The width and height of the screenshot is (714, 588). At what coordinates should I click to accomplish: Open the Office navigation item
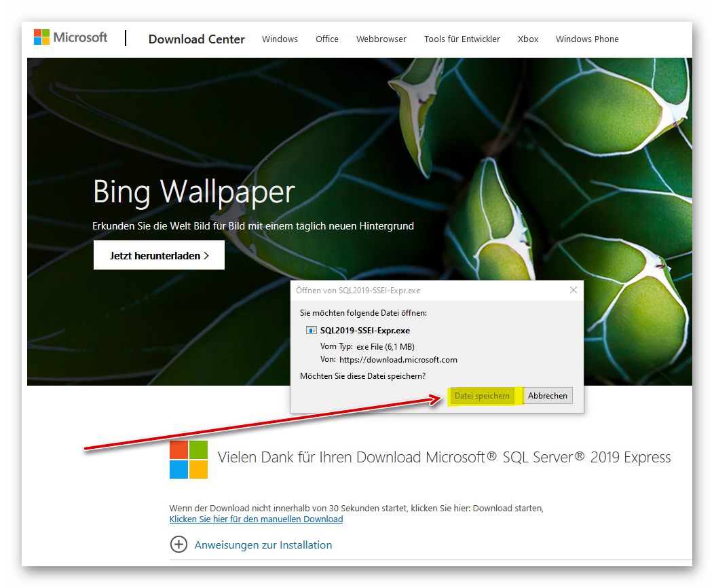point(326,39)
